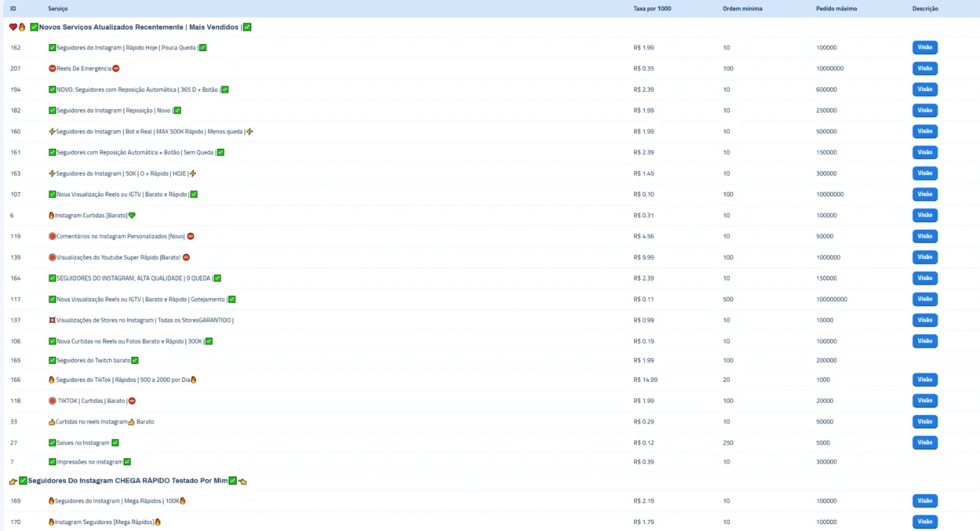Click Visão for Reels De Emergência

coord(925,69)
